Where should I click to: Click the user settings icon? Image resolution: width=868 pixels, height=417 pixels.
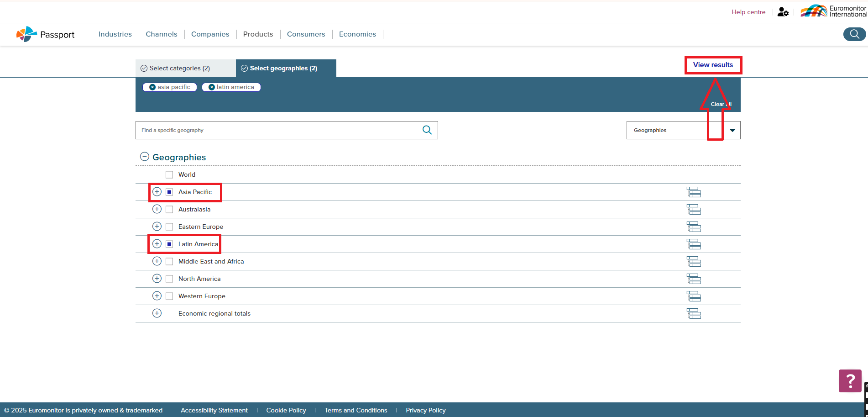click(x=783, y=12)
